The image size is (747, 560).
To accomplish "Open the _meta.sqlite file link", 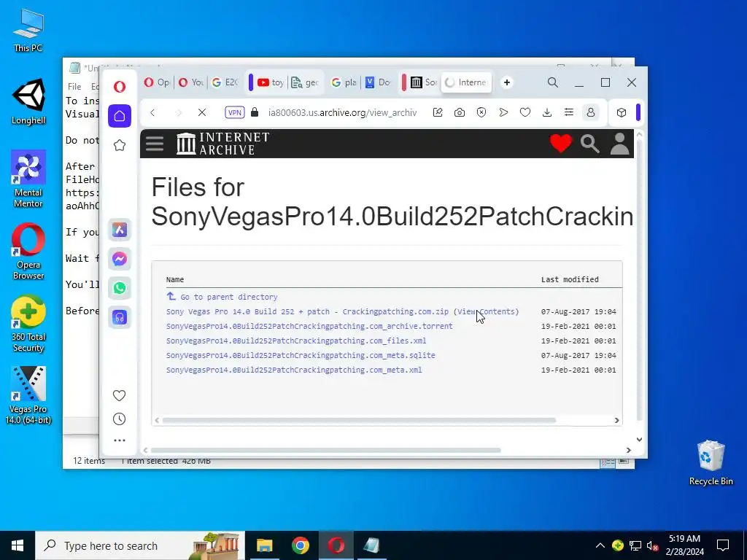I will point(301,355).
